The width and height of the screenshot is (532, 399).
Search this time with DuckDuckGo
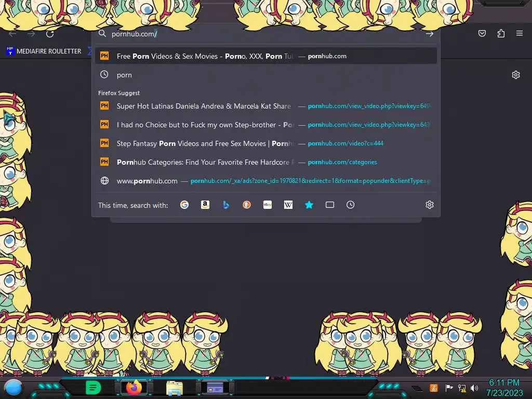point(247,205)
